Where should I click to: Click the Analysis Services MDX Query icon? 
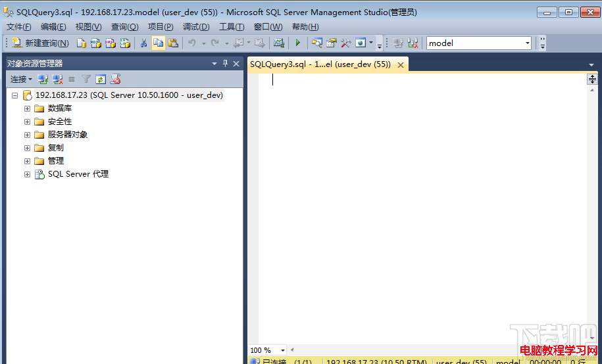click(x=95, y=43)
